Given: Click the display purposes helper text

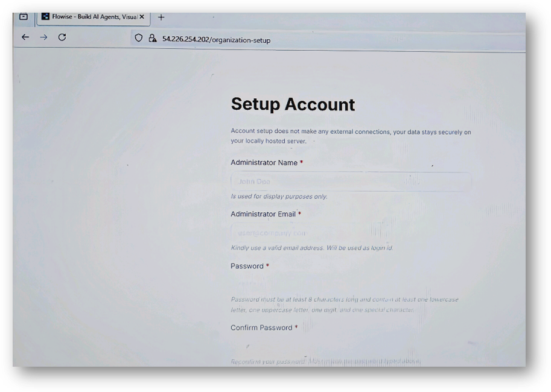Looking at the screenshot, I should [279, 196].
